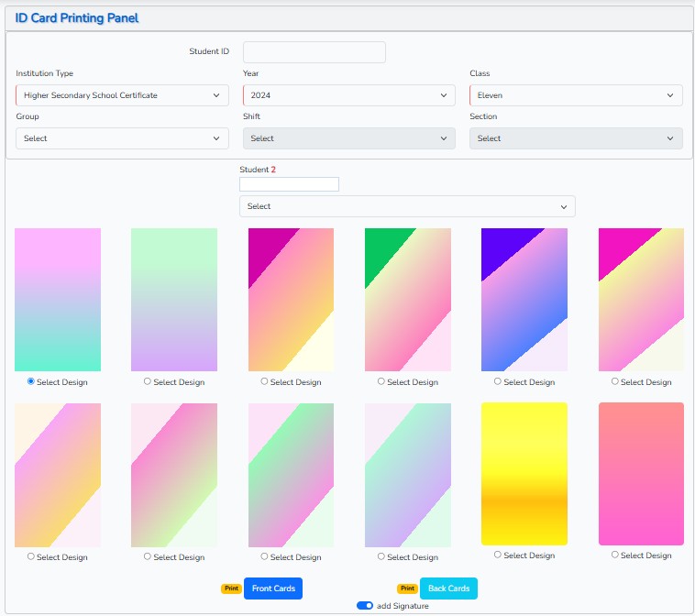The height and width of the screenshot is (616, 695).
Task: Select the mint green to purple gradient card
Action: [x=174, y=299]
